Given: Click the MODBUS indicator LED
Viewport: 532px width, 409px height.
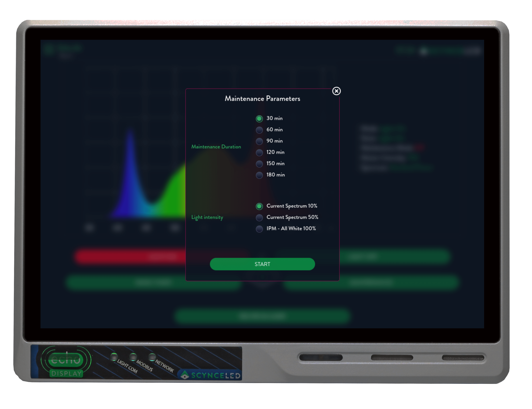Looking at the screenshot, I should click(133, 357).
